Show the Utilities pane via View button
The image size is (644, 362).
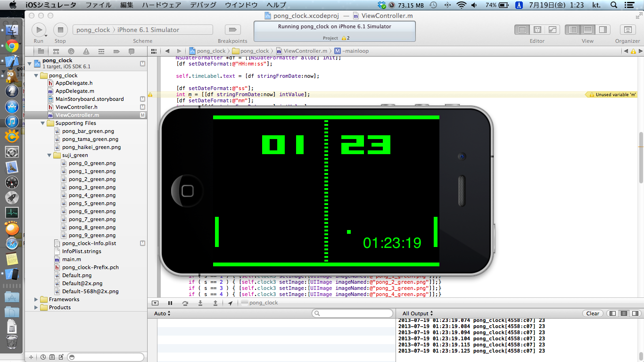pos(603,30)
